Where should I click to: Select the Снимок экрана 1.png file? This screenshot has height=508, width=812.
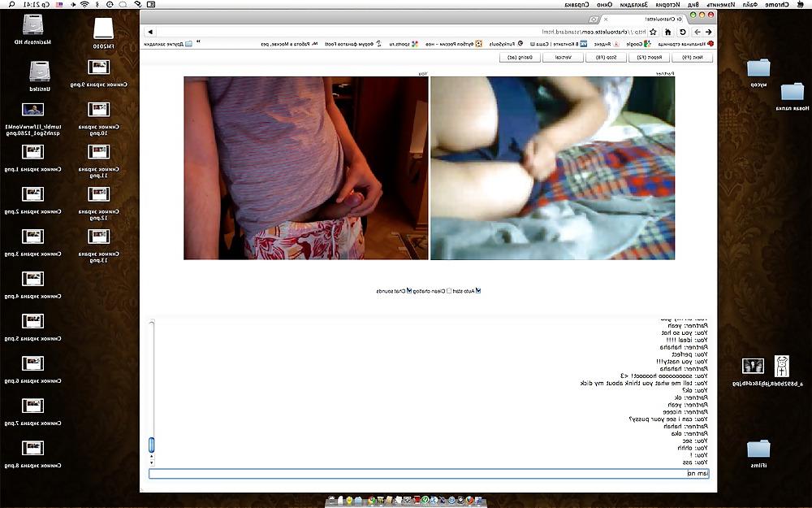click(x=32, y=152)
